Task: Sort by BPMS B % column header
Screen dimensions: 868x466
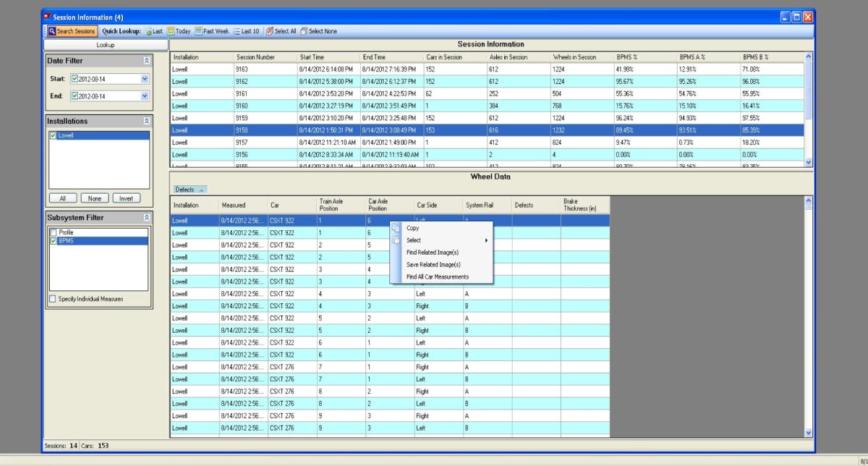Action: click(x=773, y=57)
